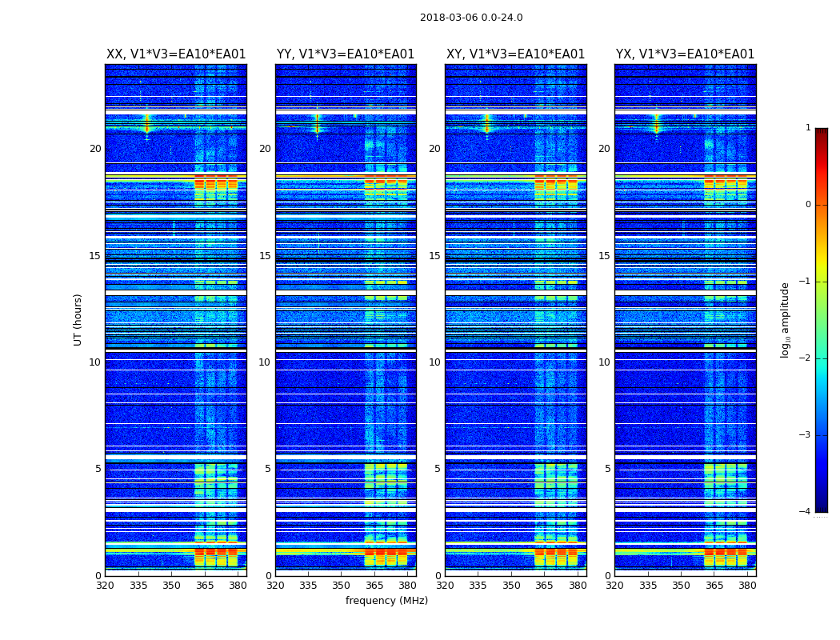Select the "YX, V1*V3=EA10*EA01" panel title
840x640 pixels.
coord(685,54)
